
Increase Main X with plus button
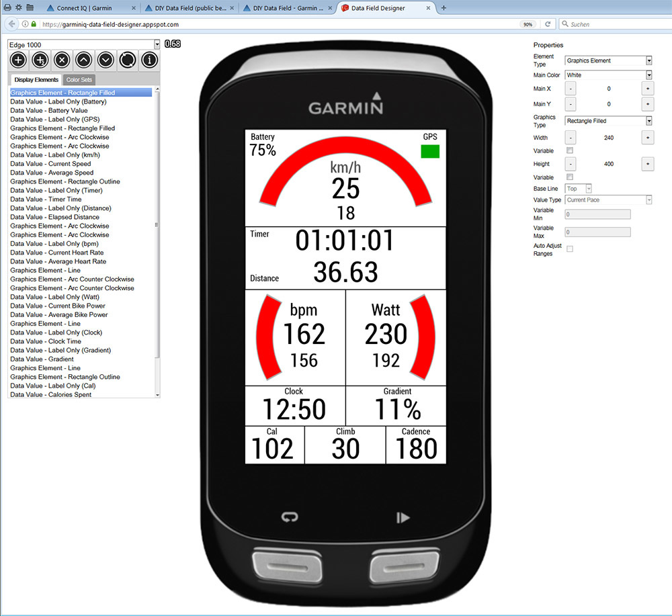point(648,89)
